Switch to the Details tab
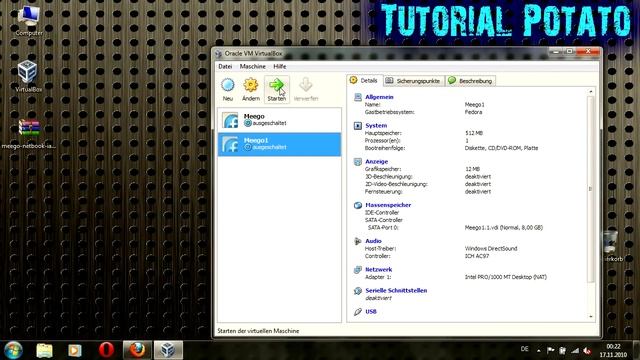640x360 pixels. [364, 80]
